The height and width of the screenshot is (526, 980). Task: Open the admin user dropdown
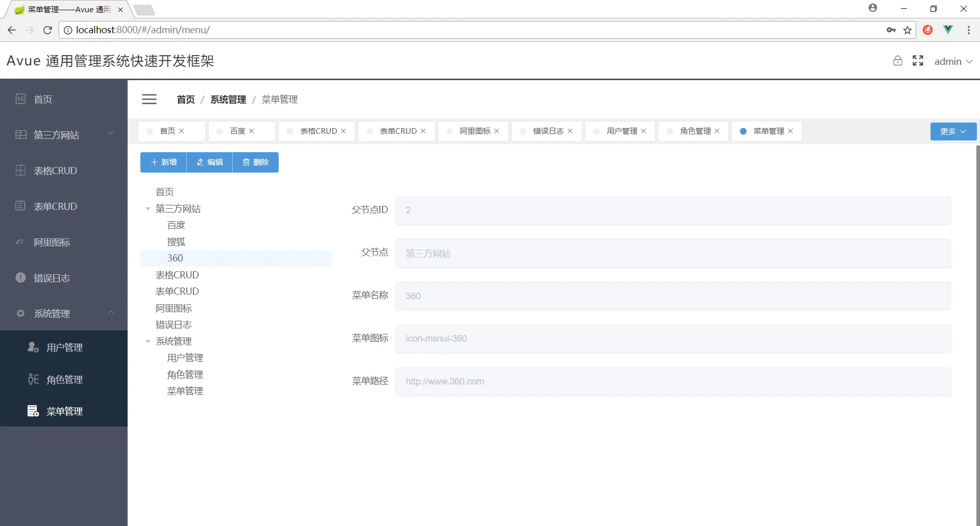point(953,61)
